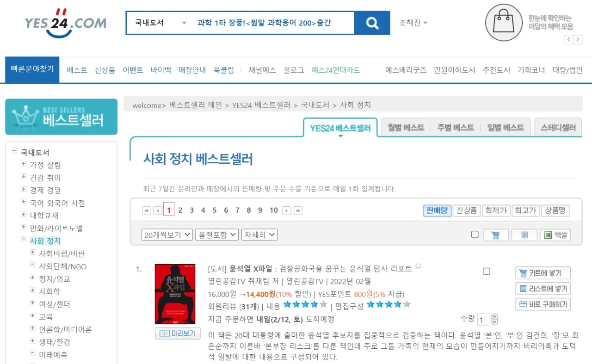The image size is (592, 364).
Task: Open the 윤석열 X파일 book title link
Action: [x=251, y=269]
